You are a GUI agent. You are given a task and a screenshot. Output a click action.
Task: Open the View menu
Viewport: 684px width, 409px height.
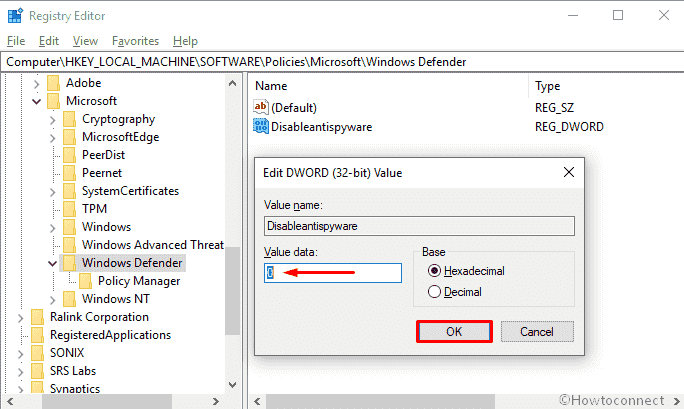coord(85,41)
